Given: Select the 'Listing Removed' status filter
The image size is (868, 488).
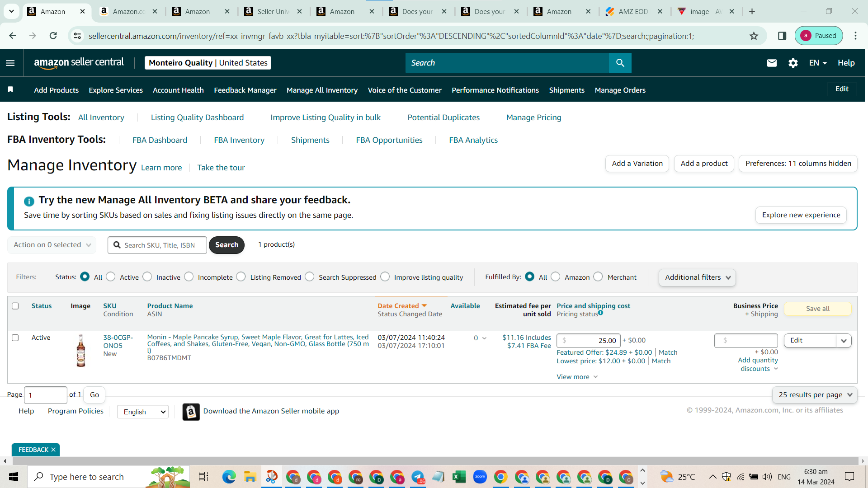Looking at the screenshot, I should pos(241,277).
